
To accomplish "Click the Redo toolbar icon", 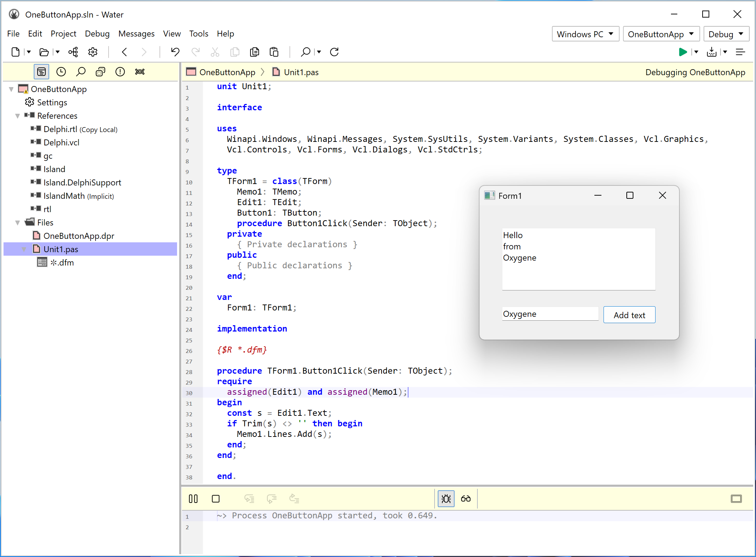I will click(x=195, y=52).
